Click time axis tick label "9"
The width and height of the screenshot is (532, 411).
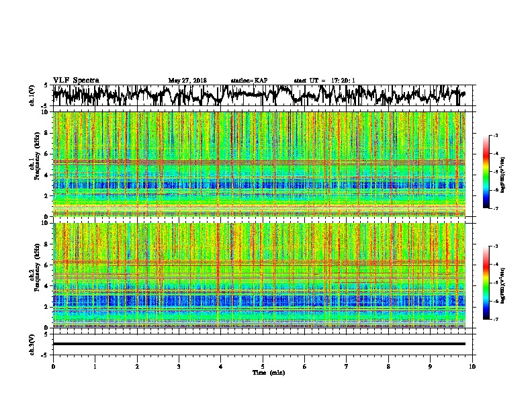tap(430, 367)
